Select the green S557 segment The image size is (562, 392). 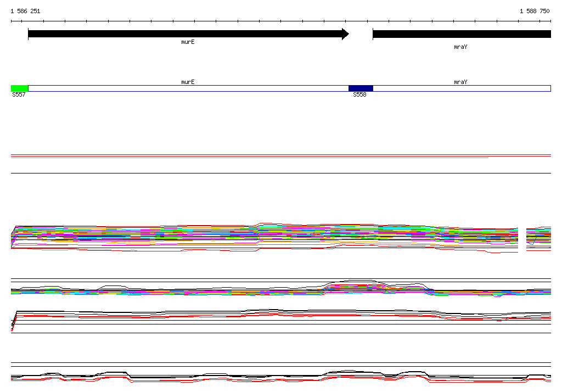[x=19, y=88]
